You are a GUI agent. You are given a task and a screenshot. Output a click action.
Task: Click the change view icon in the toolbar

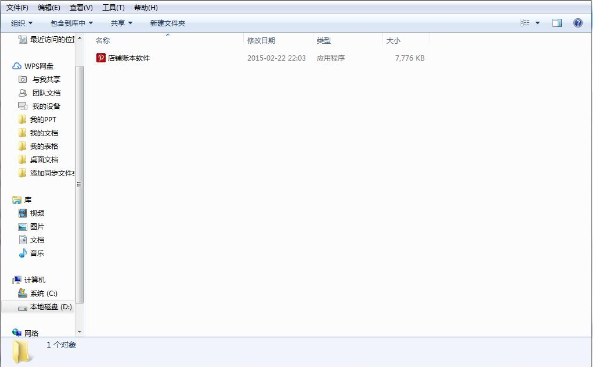(525, 23)
